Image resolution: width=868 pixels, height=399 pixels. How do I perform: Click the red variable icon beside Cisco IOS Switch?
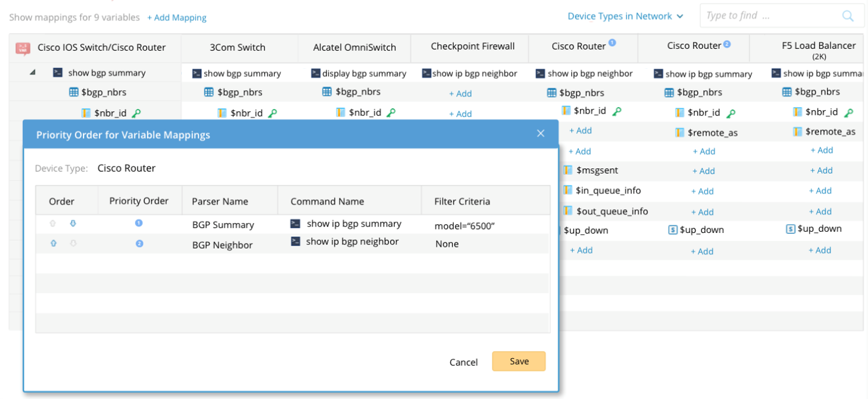coord(23,48)
